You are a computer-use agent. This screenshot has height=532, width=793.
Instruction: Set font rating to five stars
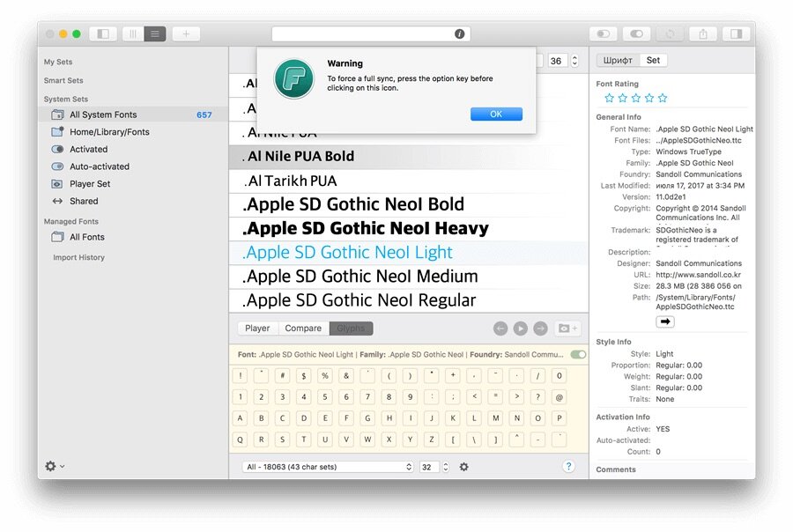(x=663, y=98)
